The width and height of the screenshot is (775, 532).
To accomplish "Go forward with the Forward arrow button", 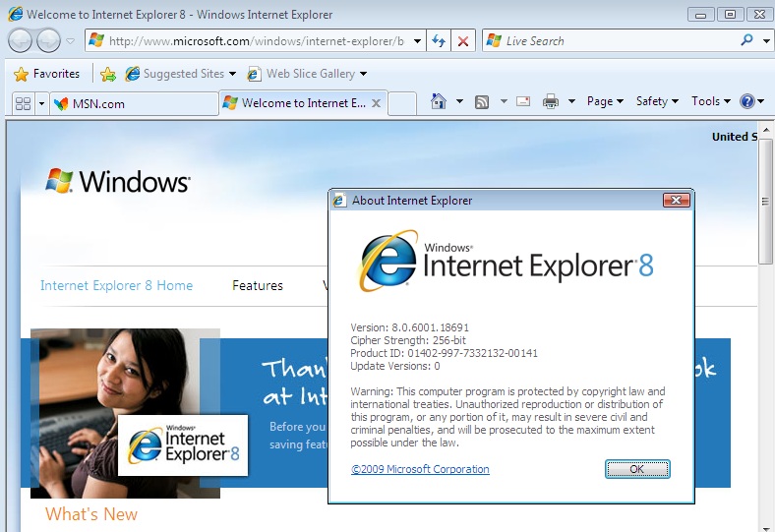I will pos(49,41).
